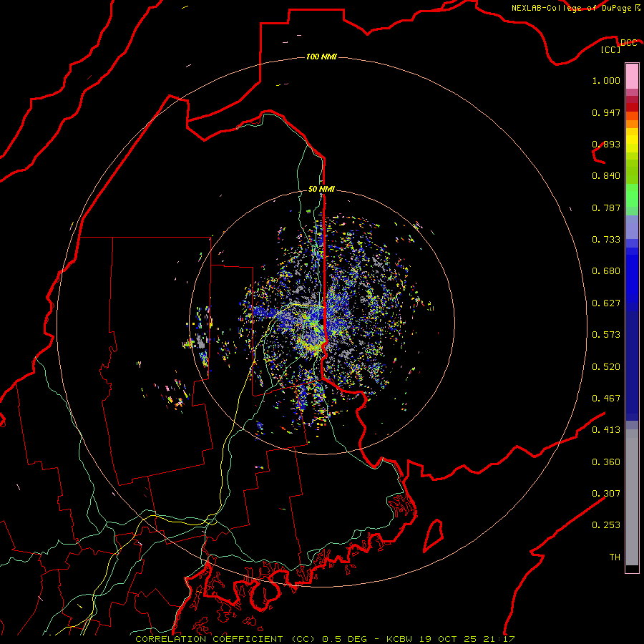Click the TH threshold label
Screen dimensions: 644x644
pos(615,557)
